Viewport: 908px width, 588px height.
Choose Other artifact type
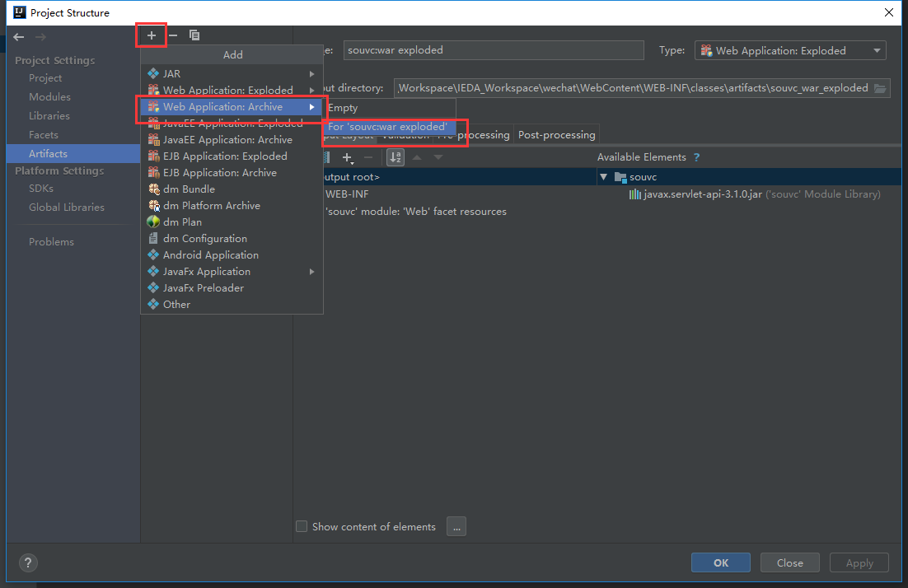coord(232,305)
